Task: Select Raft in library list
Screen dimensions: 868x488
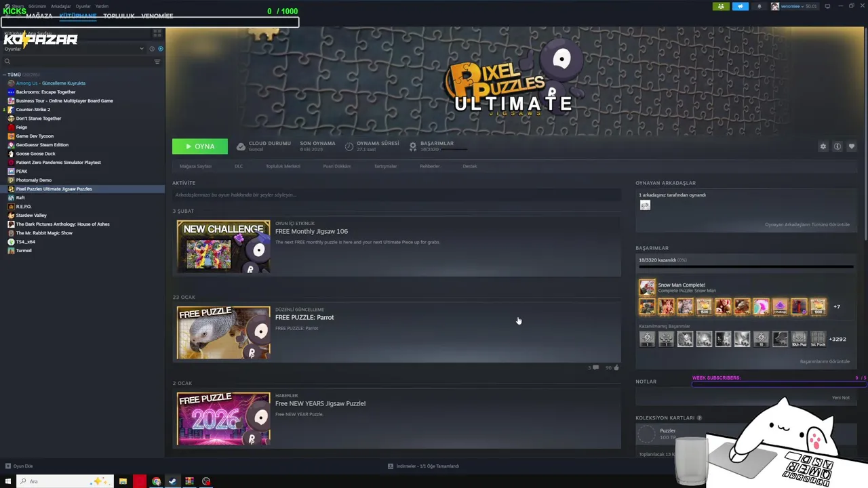Action: click(20, 198)
